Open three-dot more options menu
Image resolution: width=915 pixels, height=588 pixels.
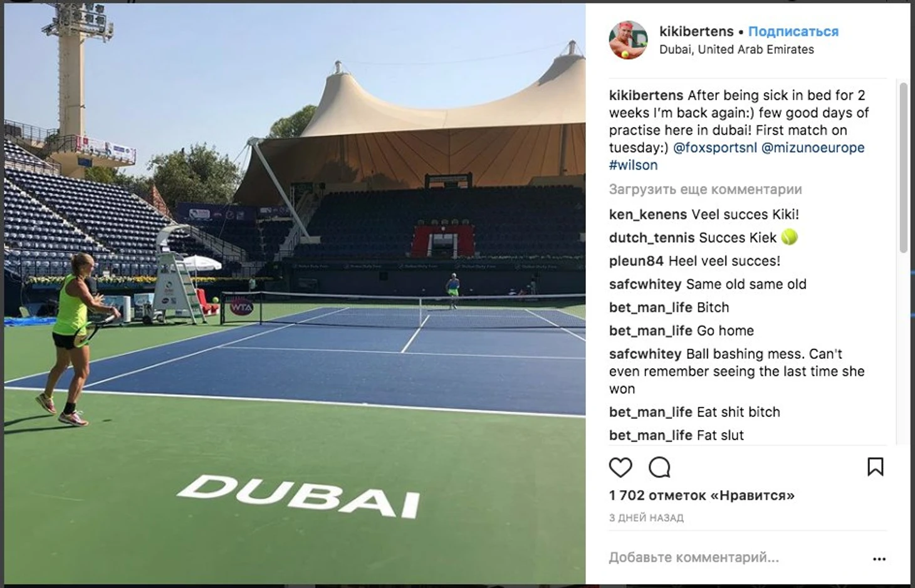(879, 559)
